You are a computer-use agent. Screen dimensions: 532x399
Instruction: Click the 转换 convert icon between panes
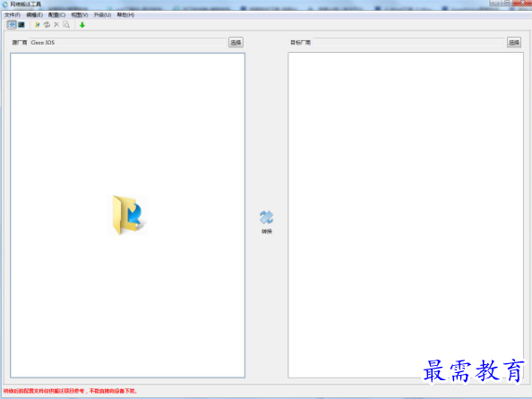[267, 222]
